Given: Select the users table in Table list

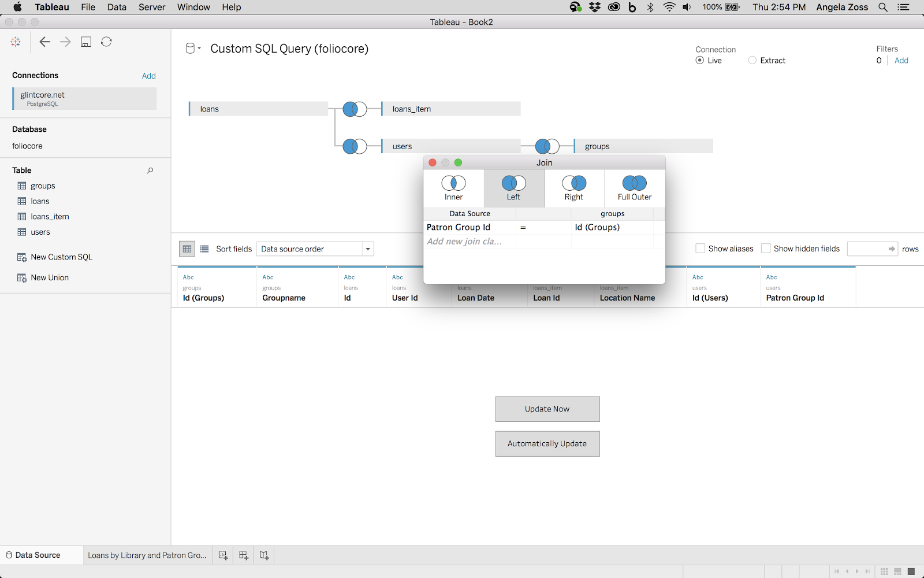Looking at the screenshot, I should click(x=40, y=232).
